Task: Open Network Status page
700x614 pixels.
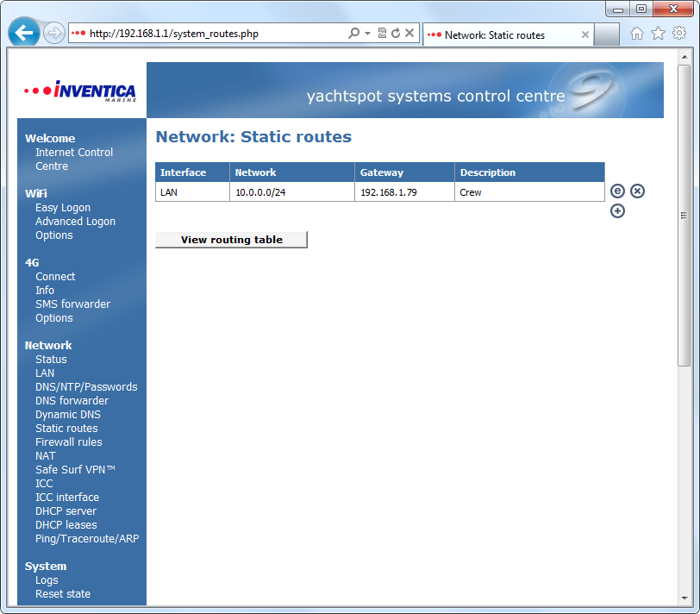Action: 51,360
